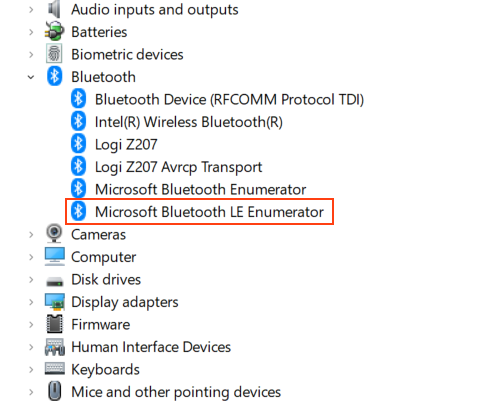Screen dimensions: 488x402
Task: Select Microsoft Bluetooth Enumerator entry
Action: tap(200, 189)
